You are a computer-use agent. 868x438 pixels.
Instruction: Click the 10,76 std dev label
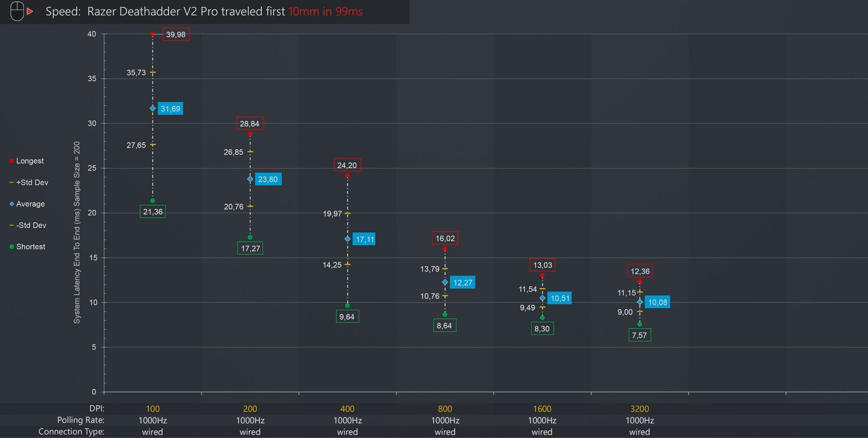pyautogui.click(x=430, y=296)
